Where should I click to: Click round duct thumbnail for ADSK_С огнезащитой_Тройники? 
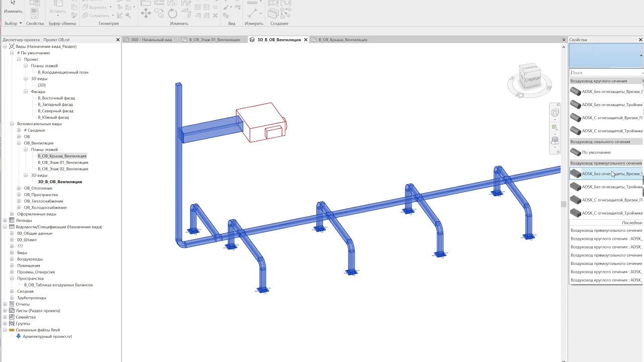[576, 131]
